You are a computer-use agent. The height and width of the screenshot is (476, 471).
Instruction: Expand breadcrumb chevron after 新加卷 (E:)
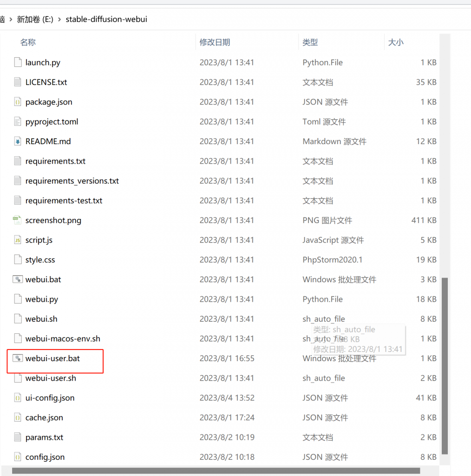[x=59, y=20]
